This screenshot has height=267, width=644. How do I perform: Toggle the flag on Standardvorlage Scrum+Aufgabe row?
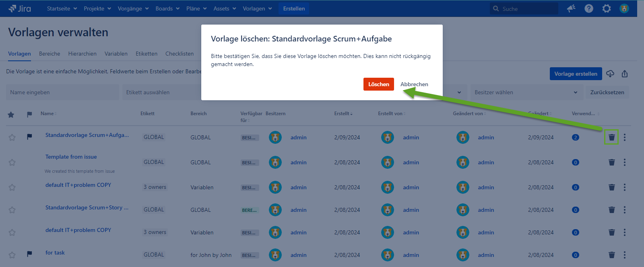point(29,137)
